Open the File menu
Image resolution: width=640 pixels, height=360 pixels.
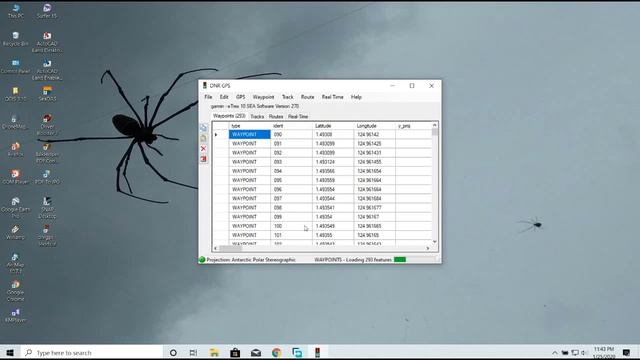208,97
